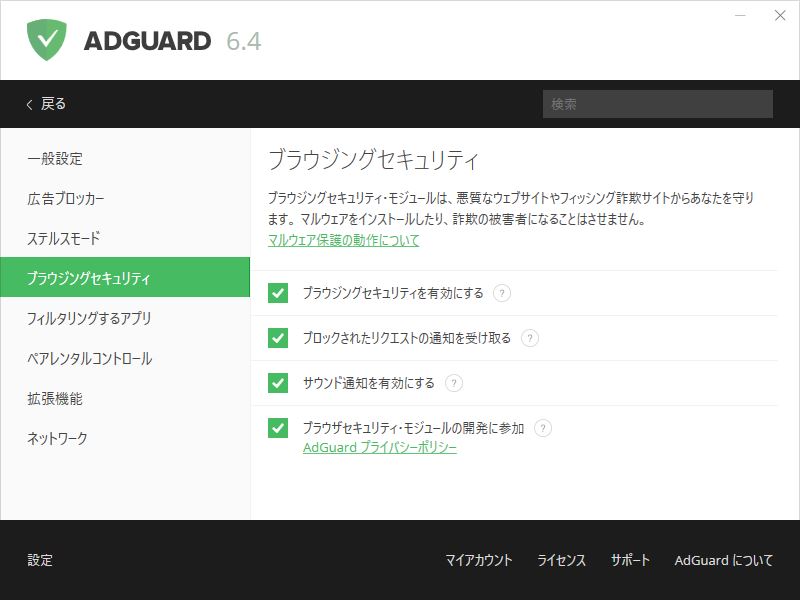The height and width of the screenshot is (600, 800).
Task: Toggle the ブロックされたリクエストの通知を受け取る checkbox
Action: coord(278,338)
